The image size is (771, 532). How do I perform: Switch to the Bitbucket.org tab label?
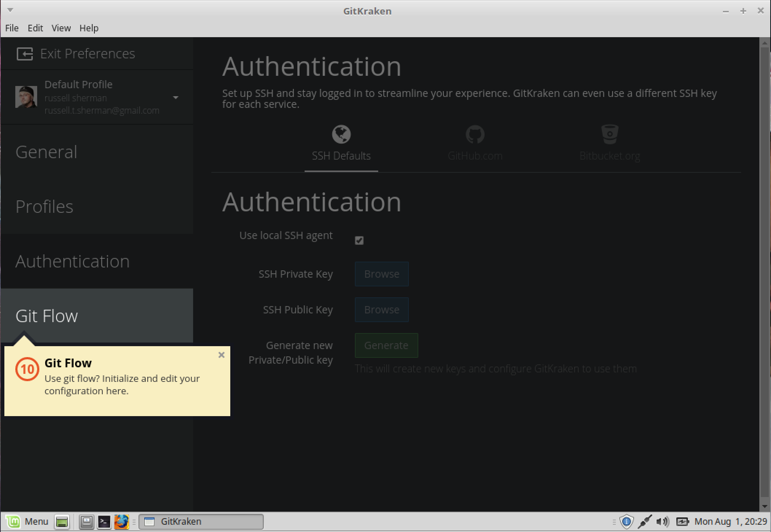[610, 156]
